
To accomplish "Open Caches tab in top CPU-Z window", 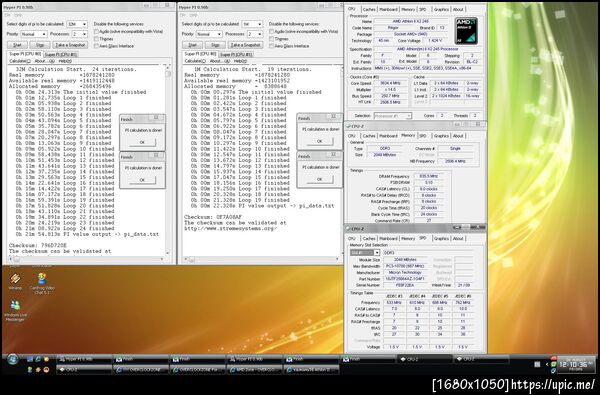I will click(369, 9).
